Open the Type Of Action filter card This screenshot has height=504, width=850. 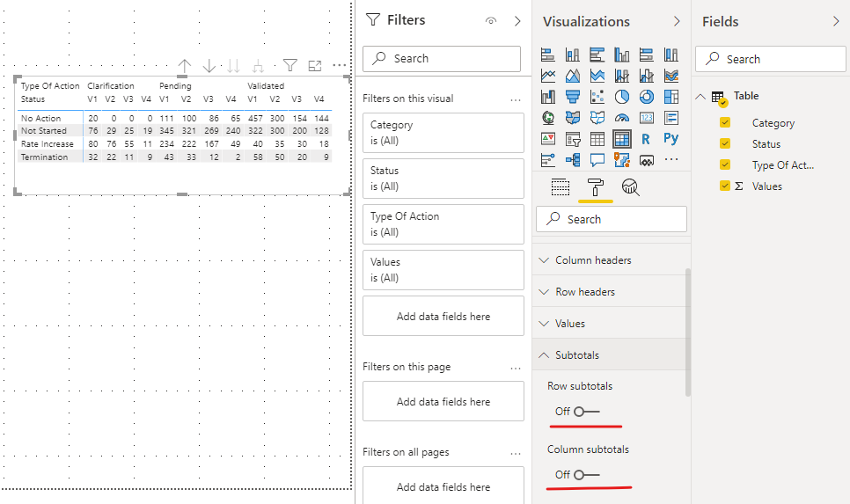[x=443, y=224]
